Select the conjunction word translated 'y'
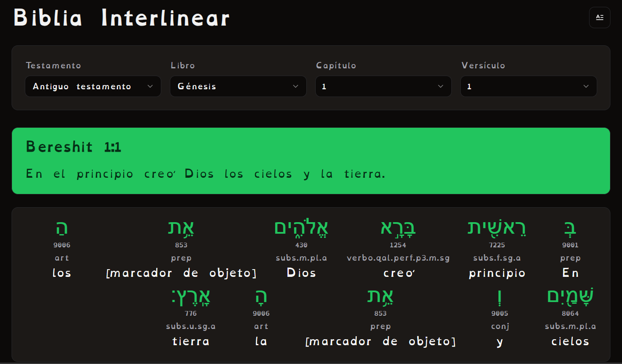The image size is (622, 364). (500, 296)
